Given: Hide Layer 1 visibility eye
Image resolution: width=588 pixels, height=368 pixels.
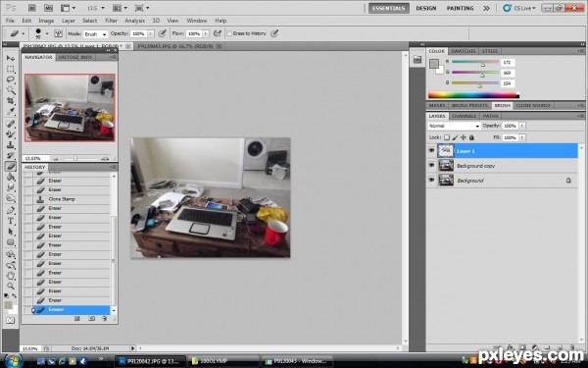Looking at the screenshot, I should pyautogui.click(x=431, y=151).
